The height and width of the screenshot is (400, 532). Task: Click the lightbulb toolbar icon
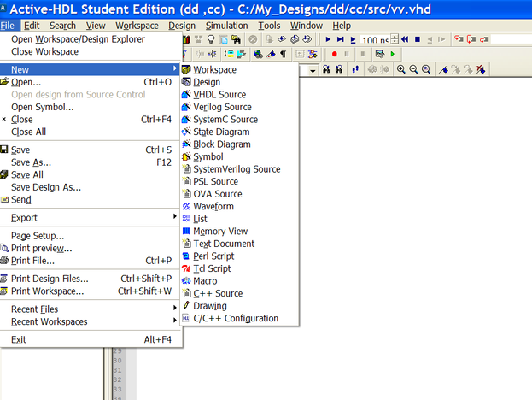211,39
